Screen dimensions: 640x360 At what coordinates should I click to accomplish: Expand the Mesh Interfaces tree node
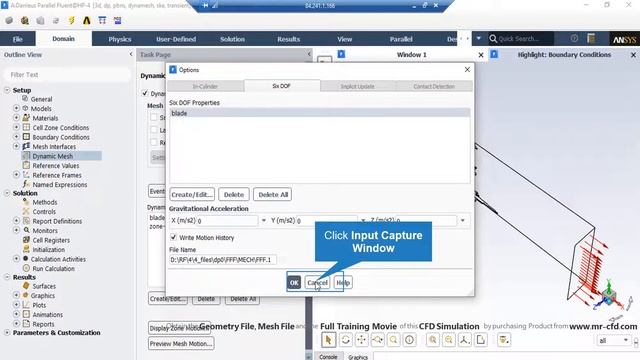(16, 146)
